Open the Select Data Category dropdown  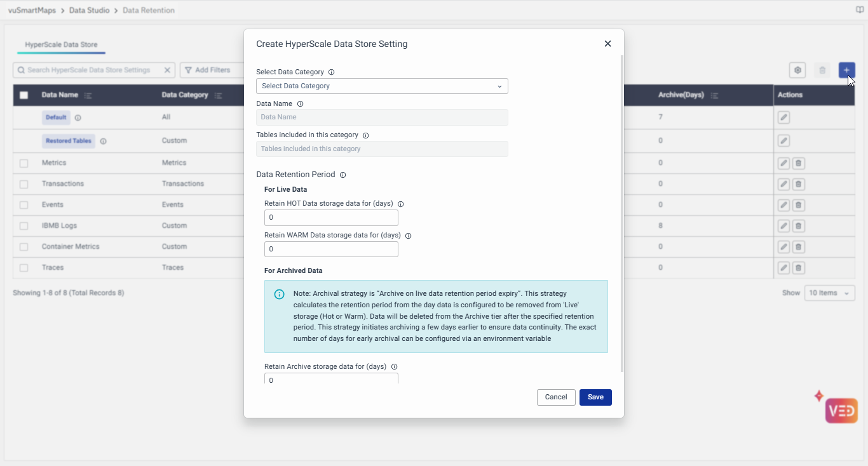[382, 86]
